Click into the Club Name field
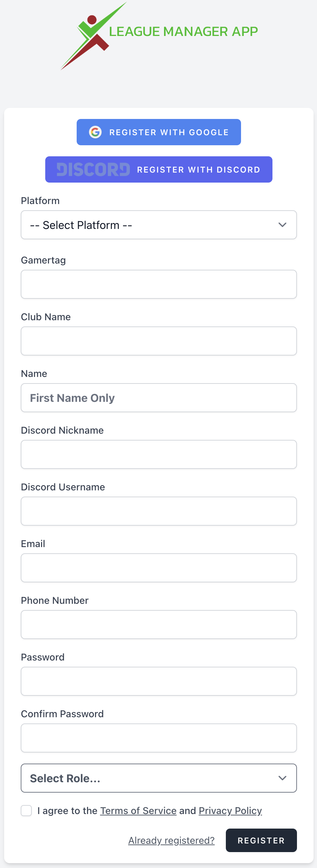317x868 pixels. pyautogui.click(x=159, y=341)
